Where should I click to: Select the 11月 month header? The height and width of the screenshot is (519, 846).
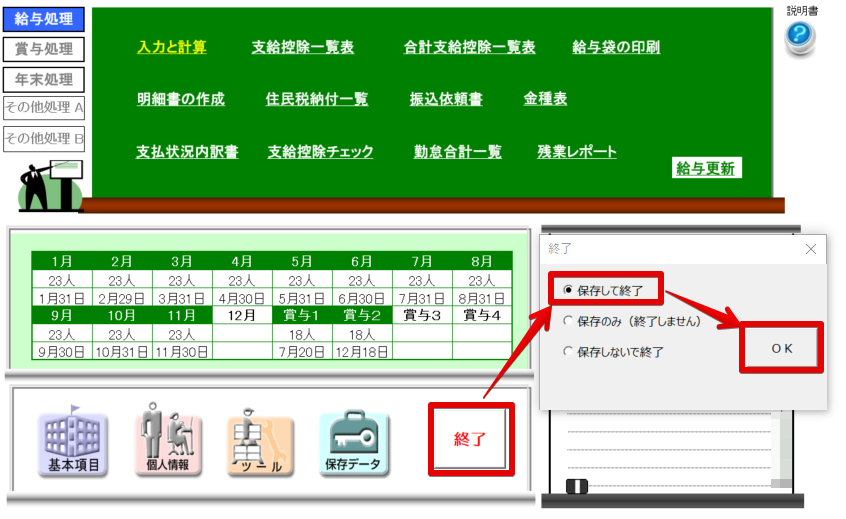click(182, 315)
